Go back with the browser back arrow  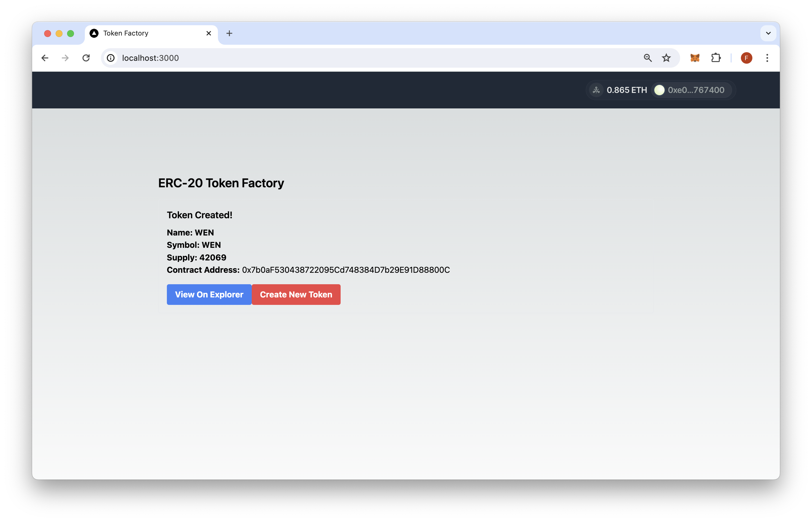(x=45, y=58)
